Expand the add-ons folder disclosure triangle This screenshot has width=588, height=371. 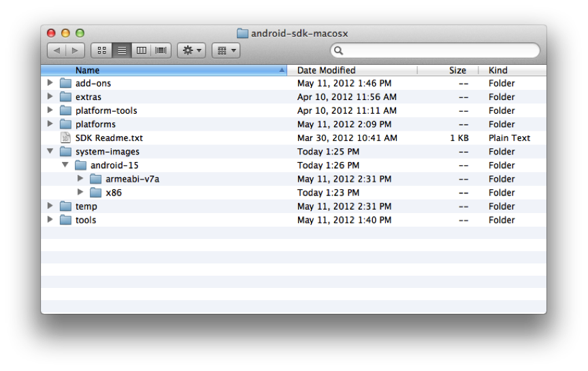[x=50, y=83]
